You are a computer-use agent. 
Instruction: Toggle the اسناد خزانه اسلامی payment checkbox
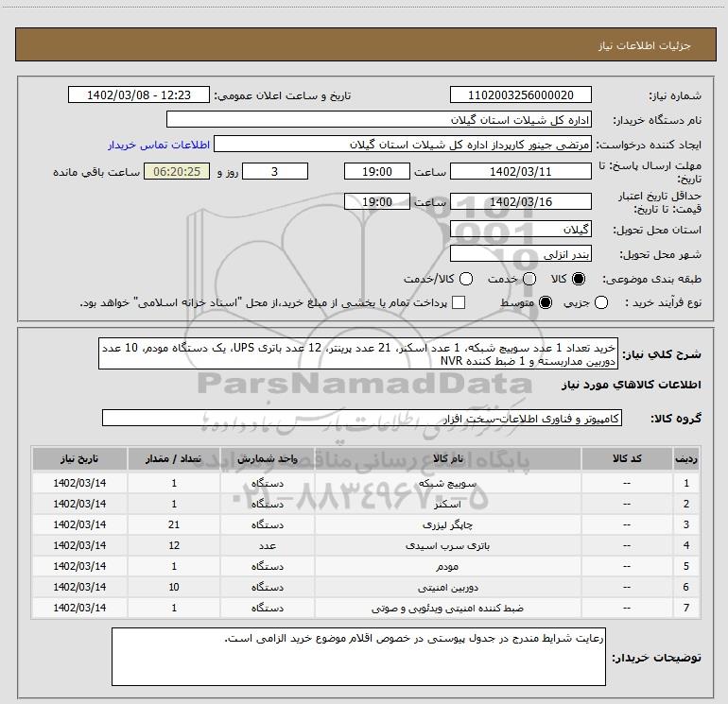click(x=459, y=302)
